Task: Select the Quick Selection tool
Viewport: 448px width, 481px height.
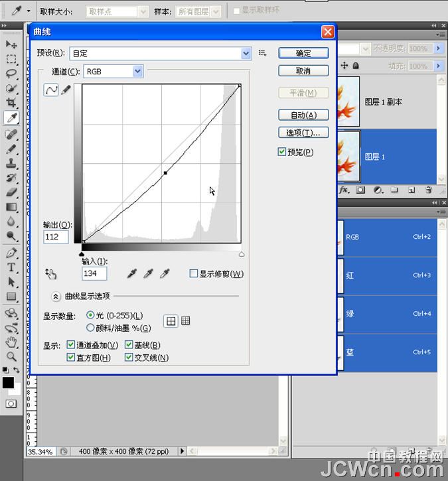Action: click(x=11, y=88)
